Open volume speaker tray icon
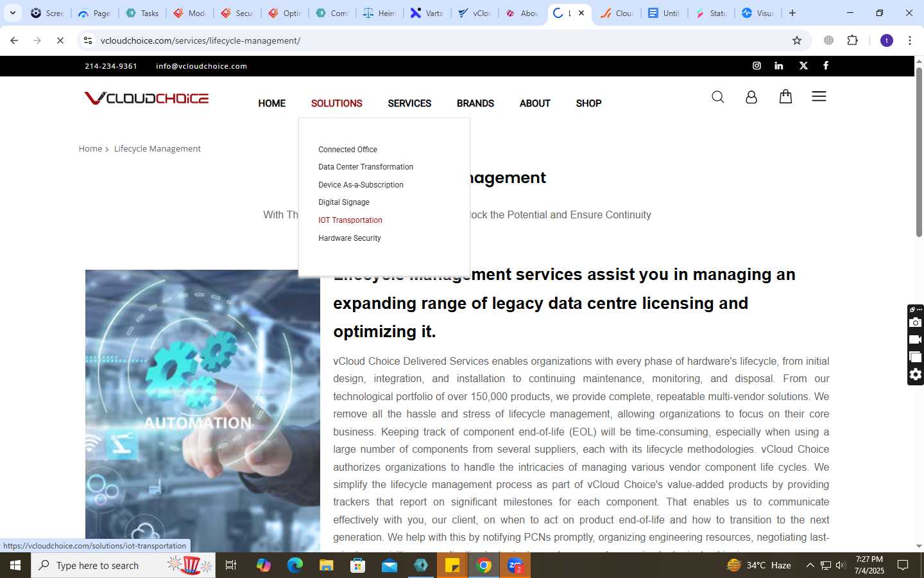Screen dimensions: 924x578 [841, 565]
